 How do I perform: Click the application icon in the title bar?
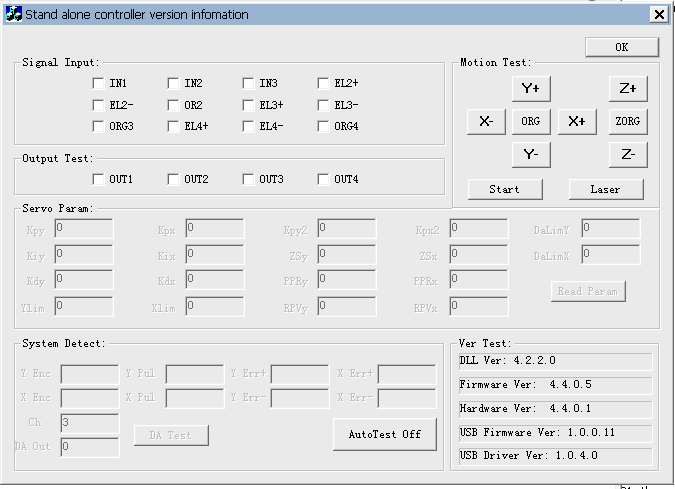pos(13,14)
